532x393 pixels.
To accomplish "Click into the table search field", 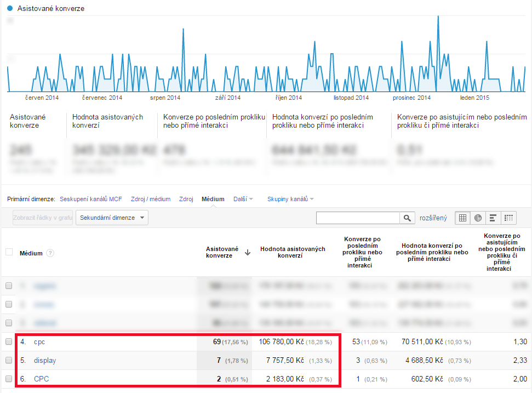I will tap(358, 218).
